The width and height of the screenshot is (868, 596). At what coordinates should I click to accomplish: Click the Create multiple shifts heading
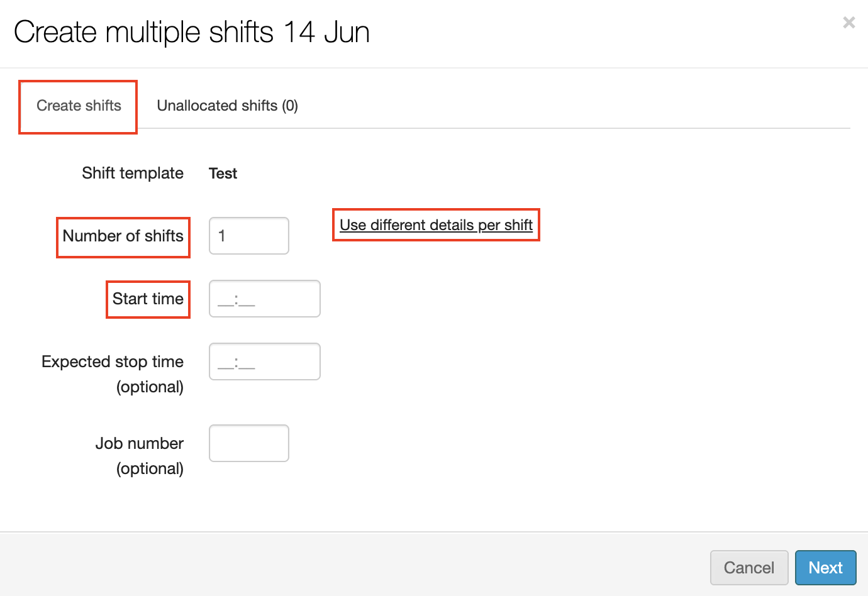(x=143, y=32)
